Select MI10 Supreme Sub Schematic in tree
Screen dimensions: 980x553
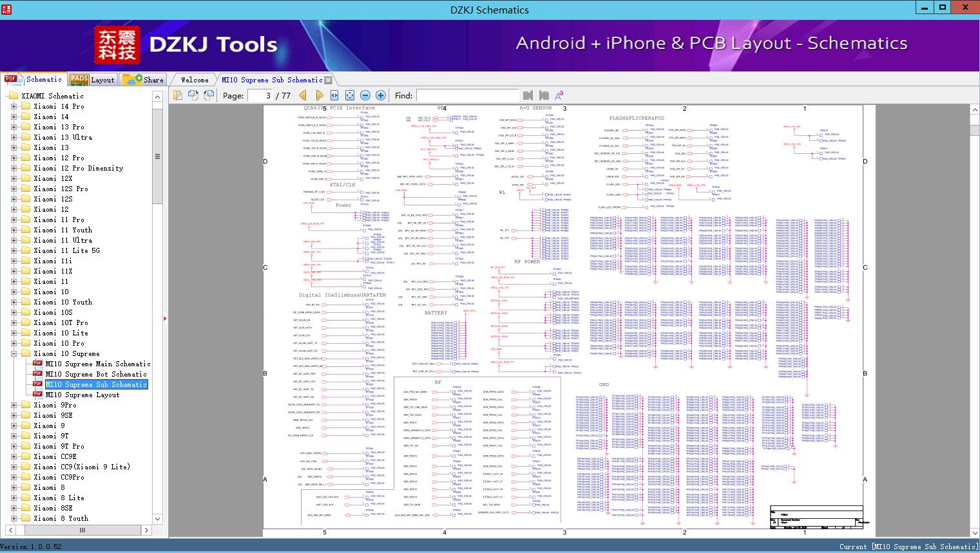pos(96,384)
